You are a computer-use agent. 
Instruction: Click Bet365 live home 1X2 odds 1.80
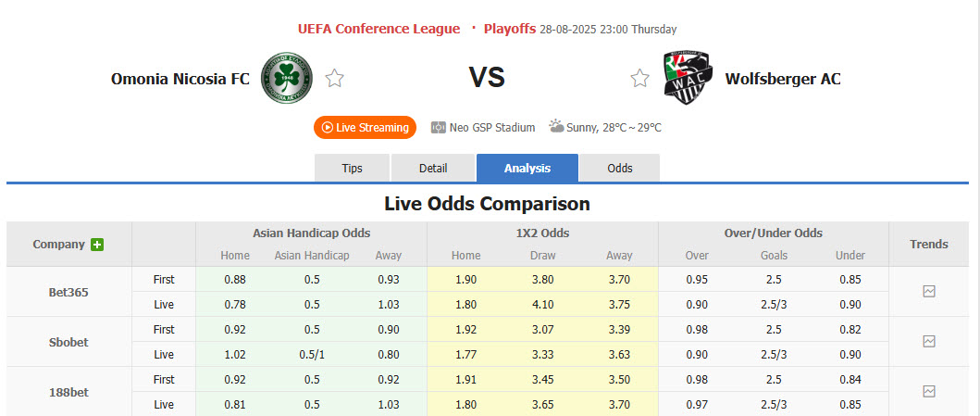[465, 304]
